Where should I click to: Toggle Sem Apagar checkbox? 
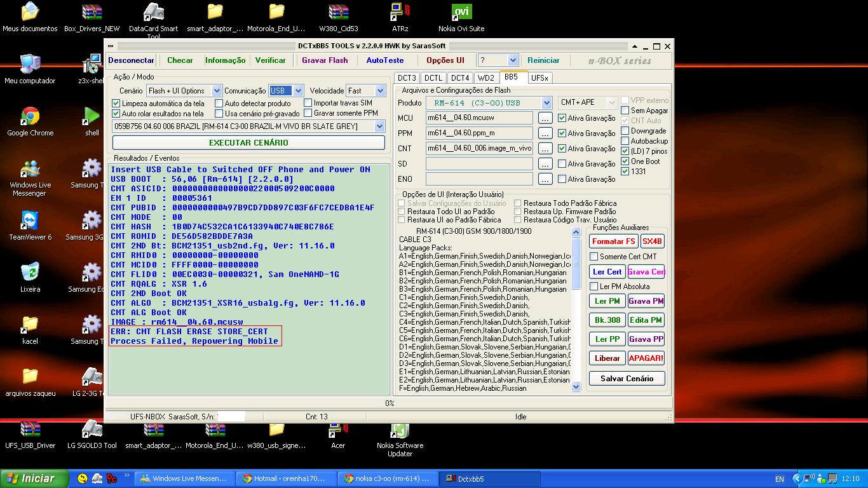(625, 111)
